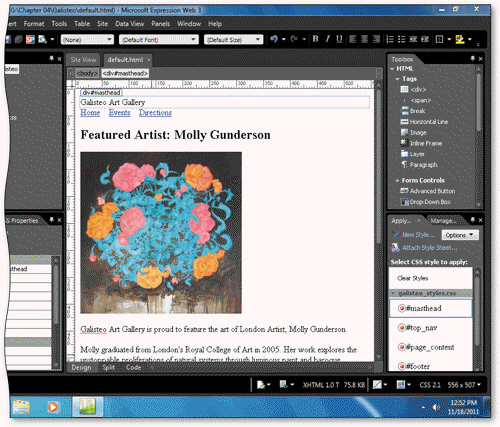Click the Borders toolbar icon

440,39
